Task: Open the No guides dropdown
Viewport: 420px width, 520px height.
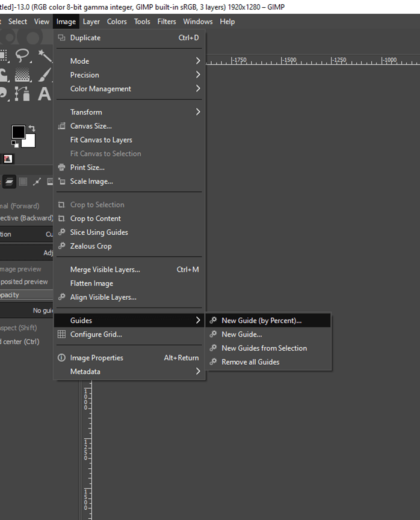Action: click(26, 311)
